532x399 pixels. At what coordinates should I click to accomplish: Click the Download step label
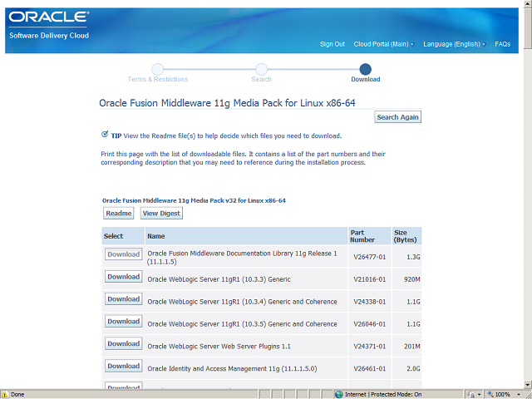tap(366, 79)
